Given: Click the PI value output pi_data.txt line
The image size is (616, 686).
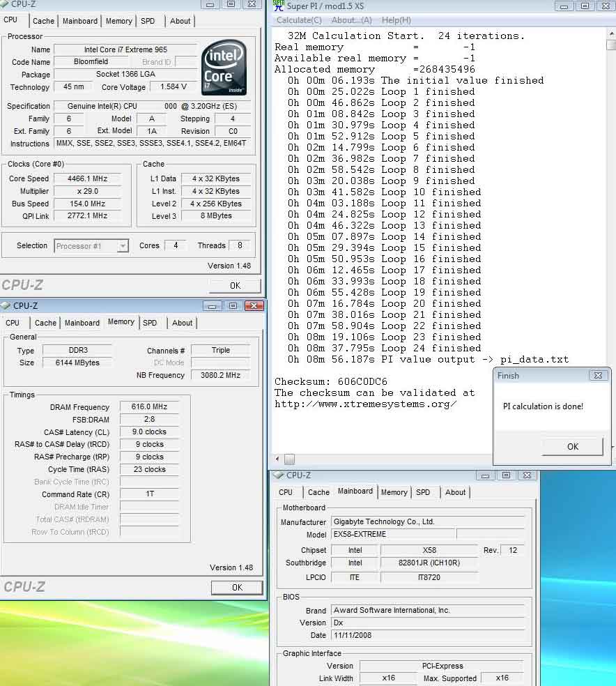Looking at the screenshot, I should tap(428, 359).
